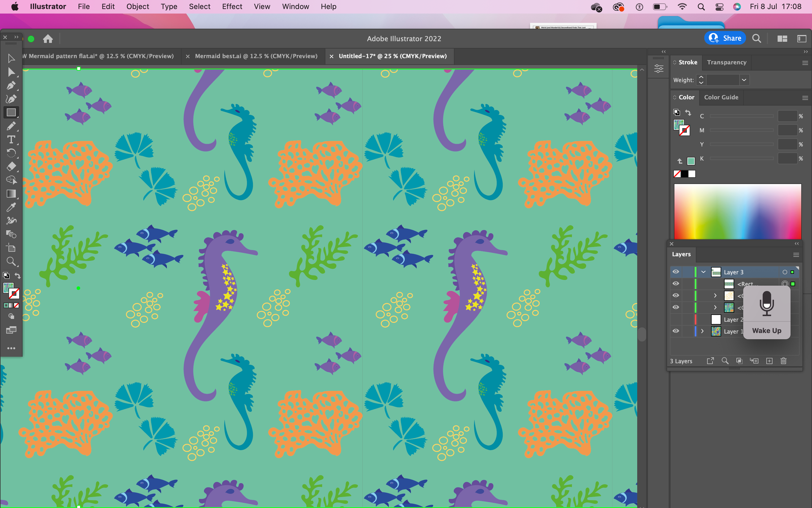The image size is (812, 508).
Task: Select the Eyedropper tool
Action: click(11, 207)
